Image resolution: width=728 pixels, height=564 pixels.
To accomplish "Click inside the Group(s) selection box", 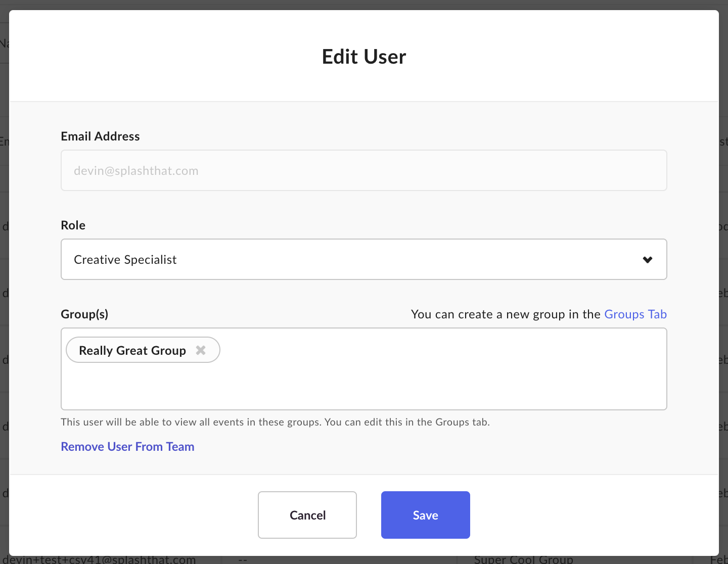I will [x=364, y=369].
